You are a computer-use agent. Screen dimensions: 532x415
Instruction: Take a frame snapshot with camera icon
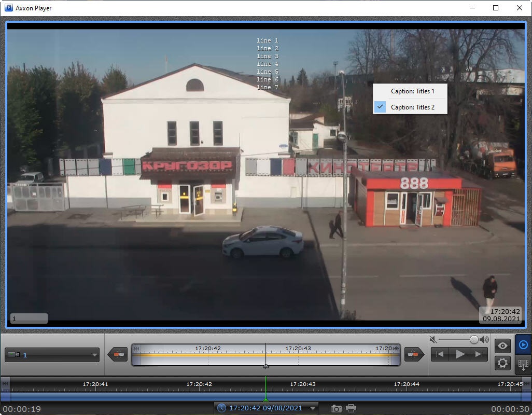coord(336,409)
